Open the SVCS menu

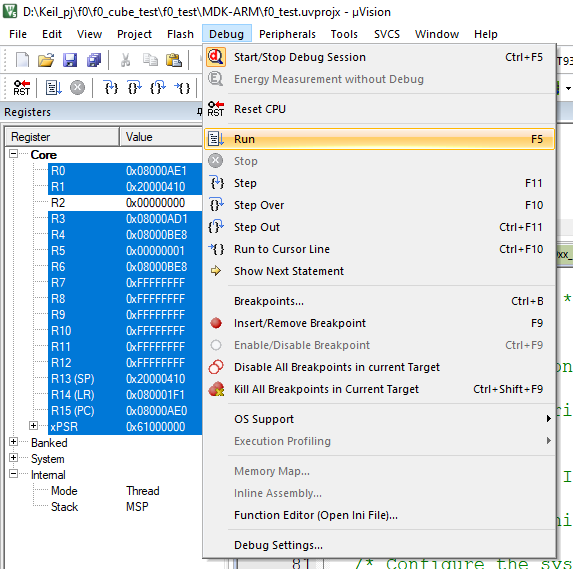click(x=387, y=34)
